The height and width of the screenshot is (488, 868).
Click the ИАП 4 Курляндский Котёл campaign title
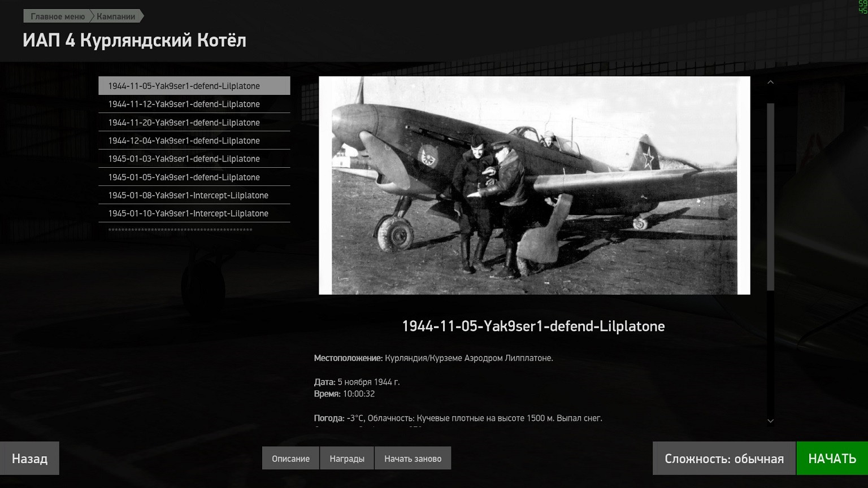pos(134,41)
